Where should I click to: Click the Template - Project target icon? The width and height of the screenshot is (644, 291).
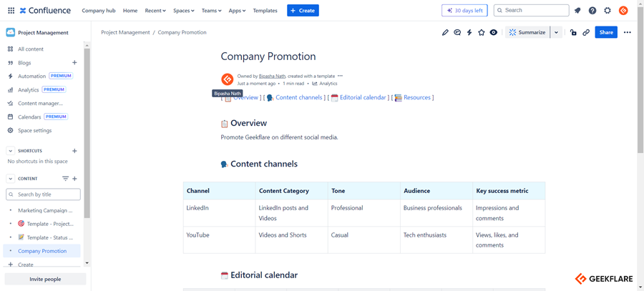coord(21,224)
